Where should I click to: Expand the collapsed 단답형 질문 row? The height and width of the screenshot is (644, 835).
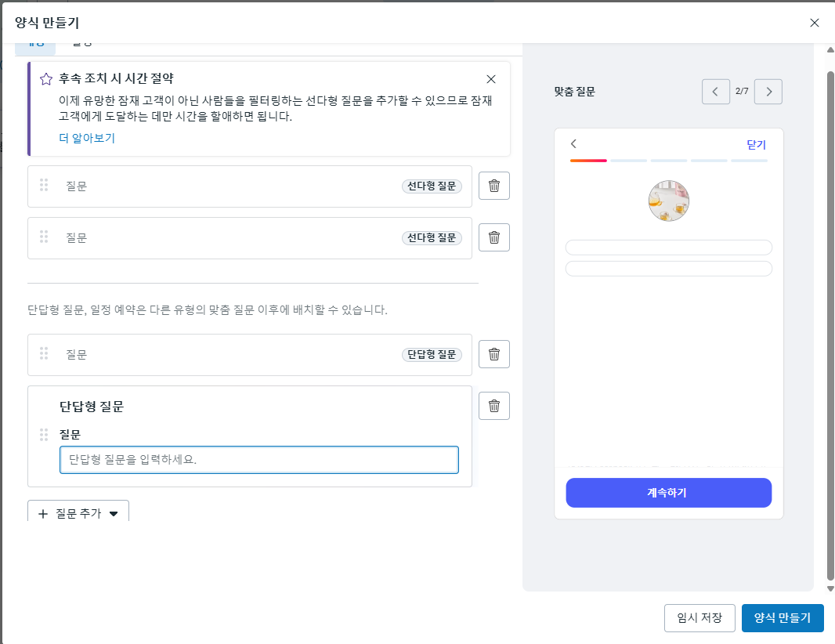click(235, 355)
